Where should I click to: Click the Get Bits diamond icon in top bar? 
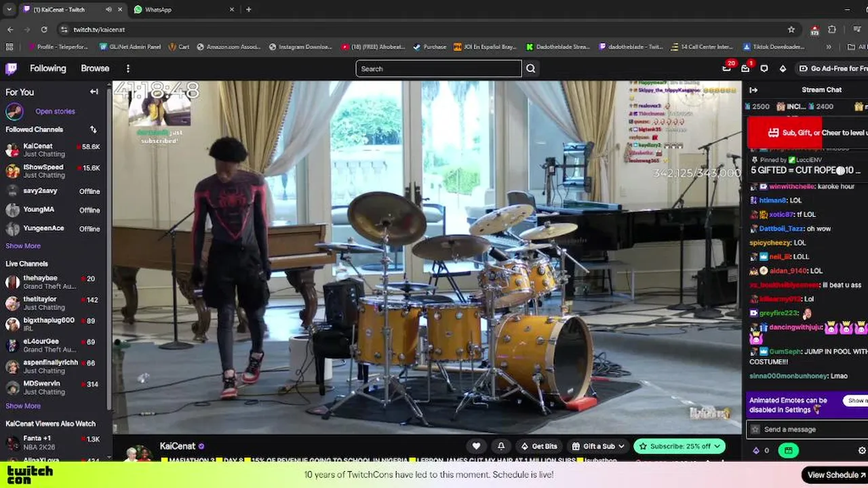coord(783,68)
